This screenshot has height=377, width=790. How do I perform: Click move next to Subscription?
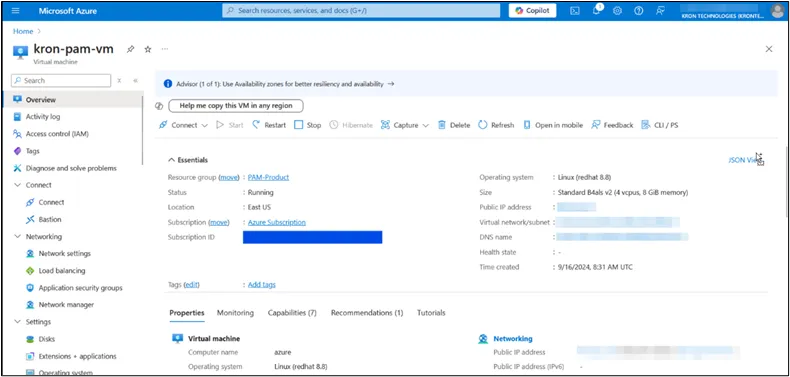219,222
